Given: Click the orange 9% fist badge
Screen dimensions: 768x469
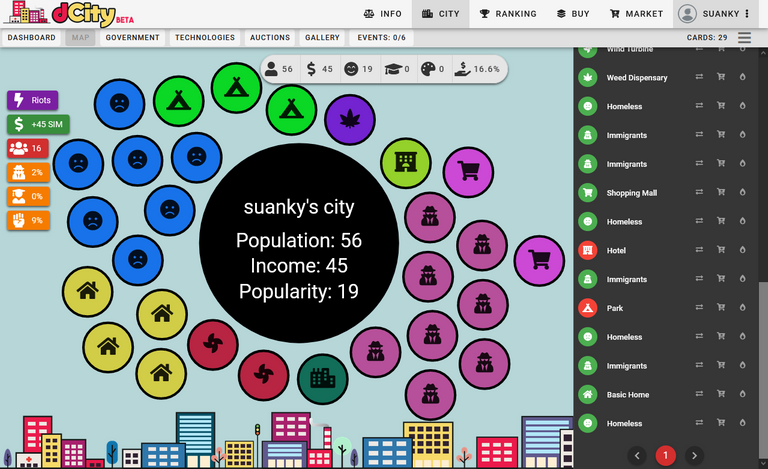Looking at the screenshot, I should pyautogui.click(x=28, y=220).
